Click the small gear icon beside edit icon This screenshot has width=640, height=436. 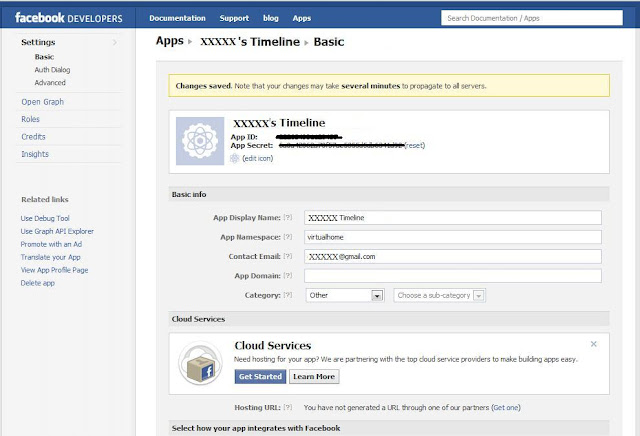click(x=234, y=158)
